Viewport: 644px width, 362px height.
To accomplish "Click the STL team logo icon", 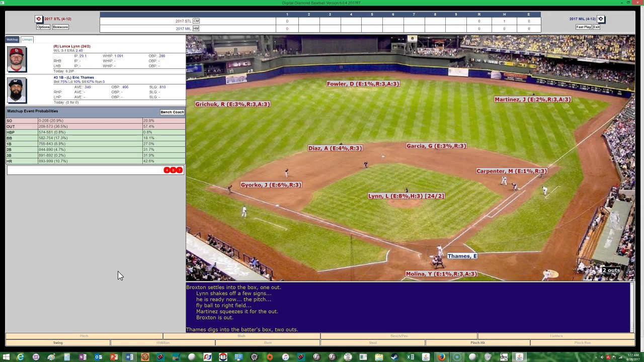I will (39, 19).
